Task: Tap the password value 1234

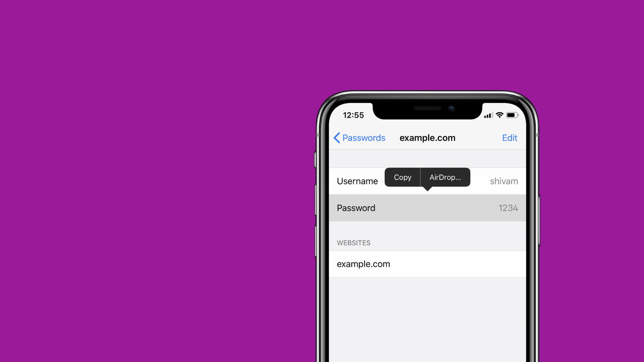Action: pyautogui.click(x=508, y=207)
